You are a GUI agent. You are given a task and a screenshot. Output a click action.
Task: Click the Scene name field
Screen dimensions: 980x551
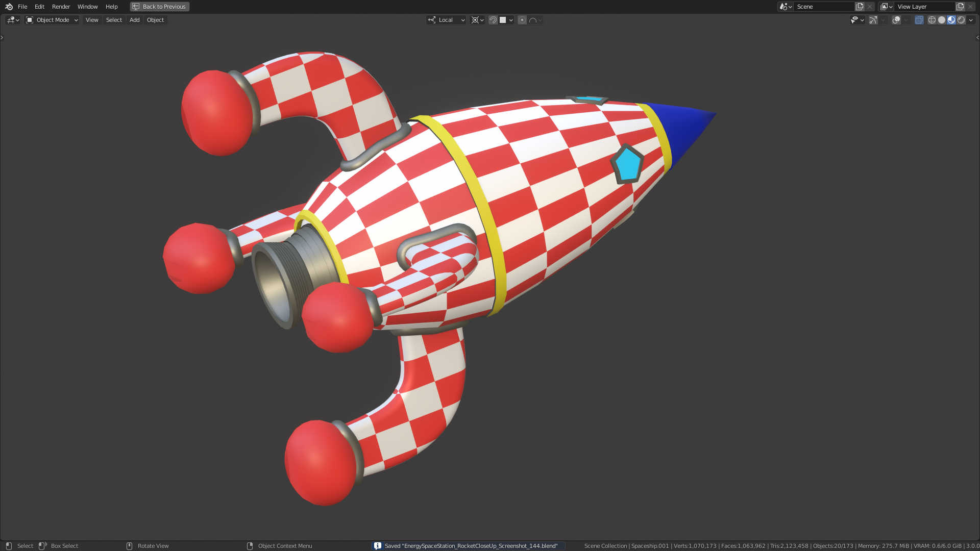point(823,7)
